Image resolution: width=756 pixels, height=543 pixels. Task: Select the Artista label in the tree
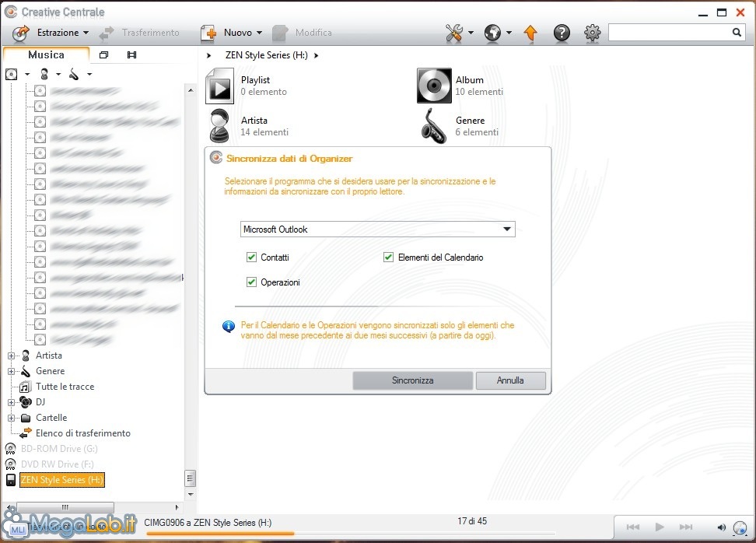point(49,356)
